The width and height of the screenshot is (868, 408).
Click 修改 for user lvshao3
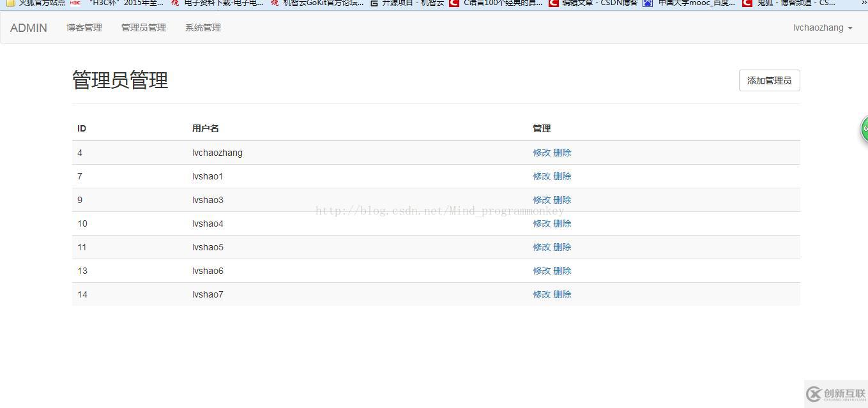tap(542, 199)
